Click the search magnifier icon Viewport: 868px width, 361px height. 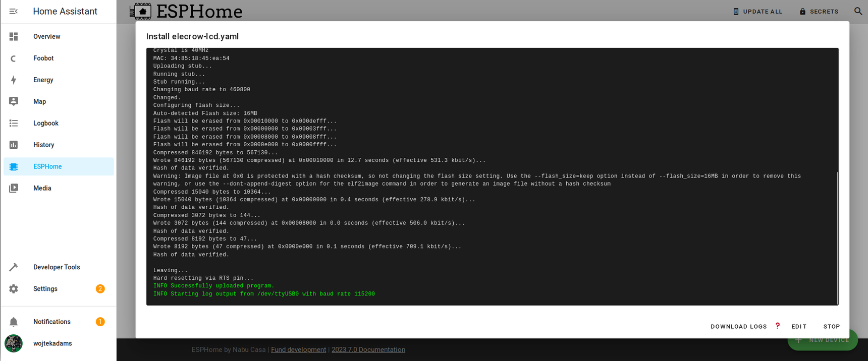(x=858, y=11)
